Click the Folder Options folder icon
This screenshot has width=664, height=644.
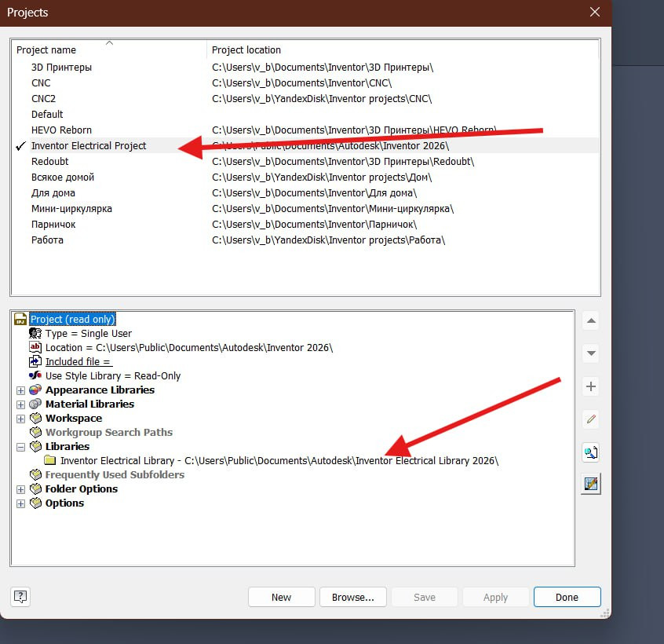(35, 488)
